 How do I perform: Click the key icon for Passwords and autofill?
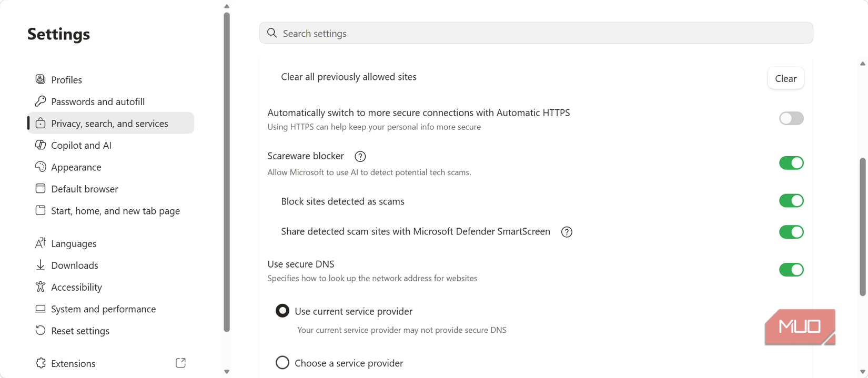(40, 101)
